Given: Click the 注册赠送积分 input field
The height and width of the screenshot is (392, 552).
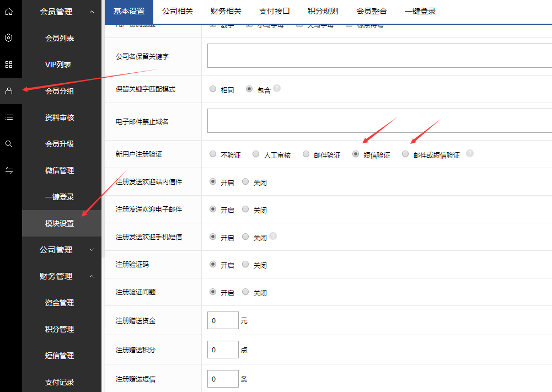Looking at the screenshot, I should coord(223,350).
